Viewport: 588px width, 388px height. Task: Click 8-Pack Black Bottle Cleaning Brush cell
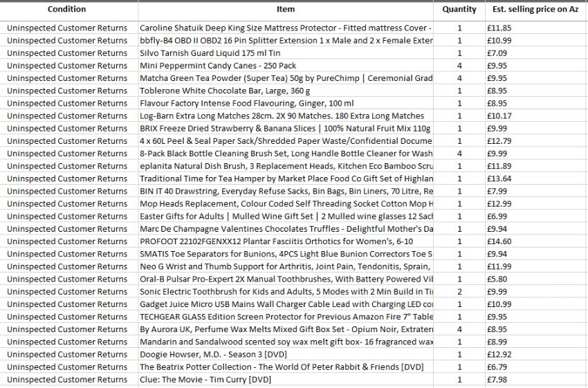click(x=286, y=154)
